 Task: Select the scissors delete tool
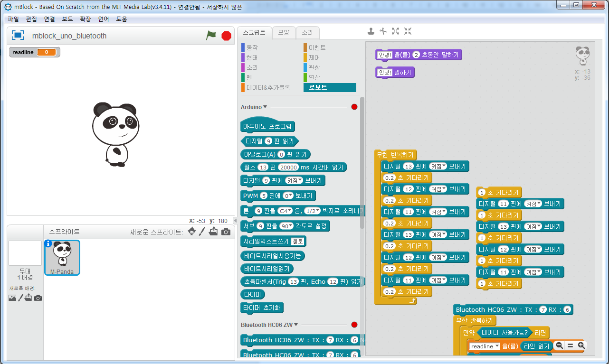tap(383, 31)
